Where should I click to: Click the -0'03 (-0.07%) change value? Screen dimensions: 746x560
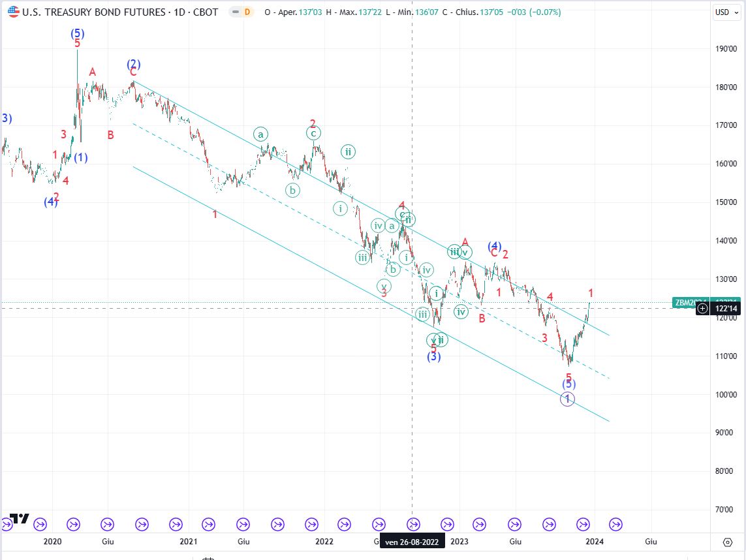pos(533,12)
